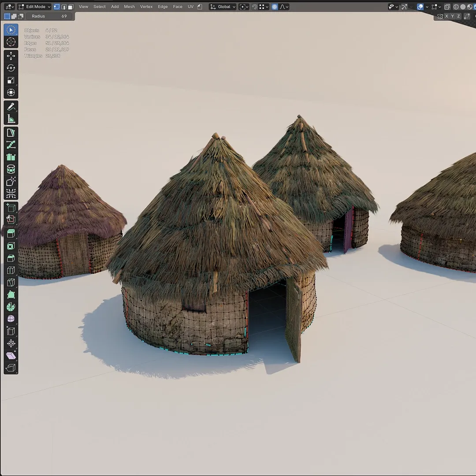
Task: Choose the Annotate pencil tool
Action: click(x=11, y=107)
